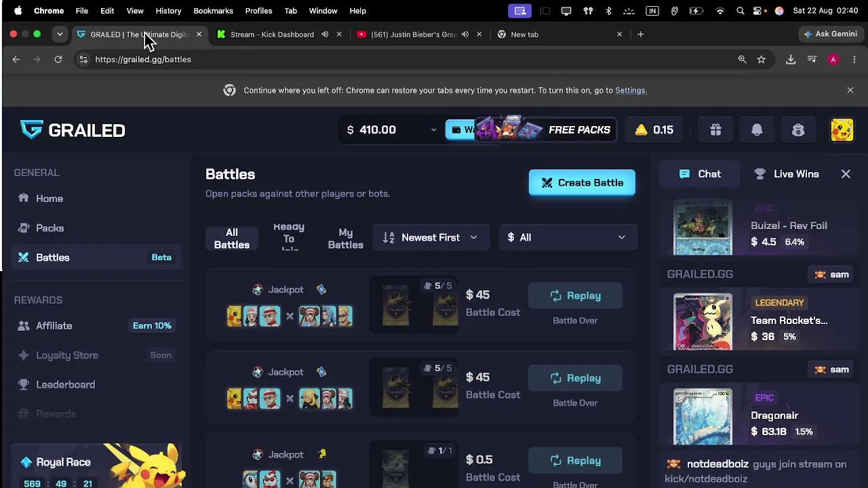The image size is (868, 488).
Task: Mute the Justin Bieber YouTube tab audio
Action: 465,35
